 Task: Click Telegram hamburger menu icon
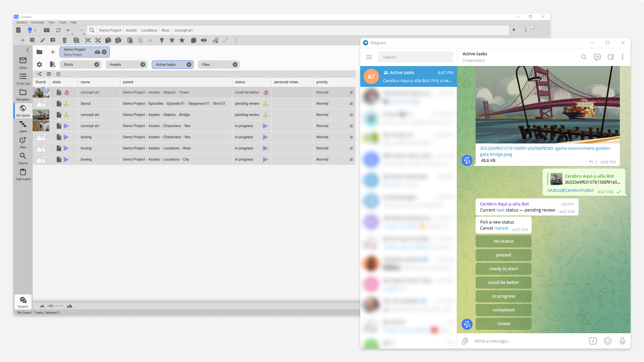point(369,57)
